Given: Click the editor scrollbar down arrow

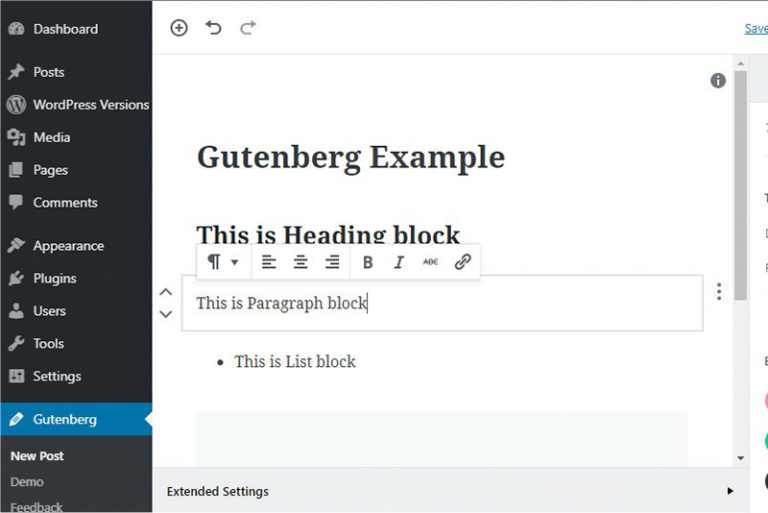Looking at the screenshot, I should click(741, 458).
